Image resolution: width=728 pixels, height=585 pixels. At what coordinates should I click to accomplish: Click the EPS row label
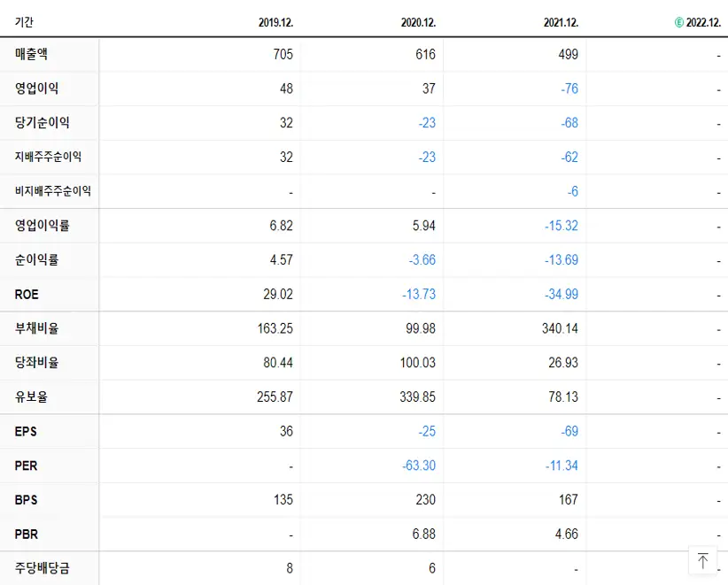coord(26,431)
